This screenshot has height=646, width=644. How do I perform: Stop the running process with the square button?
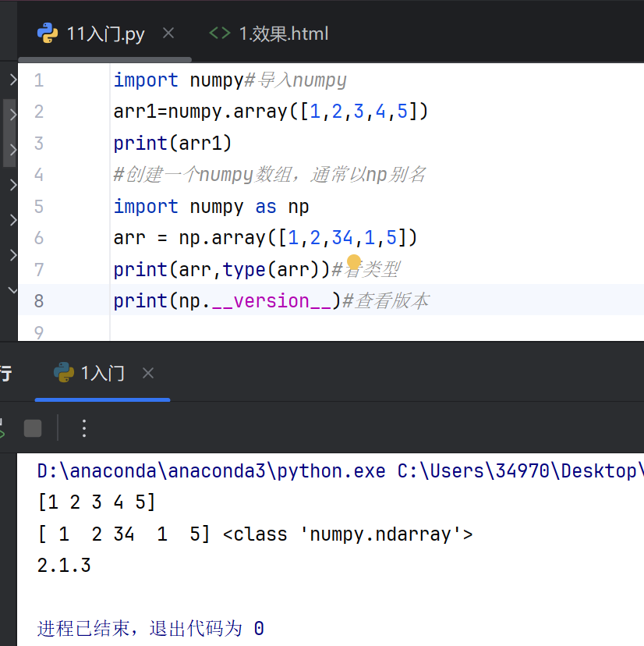(x=33, y=428)
